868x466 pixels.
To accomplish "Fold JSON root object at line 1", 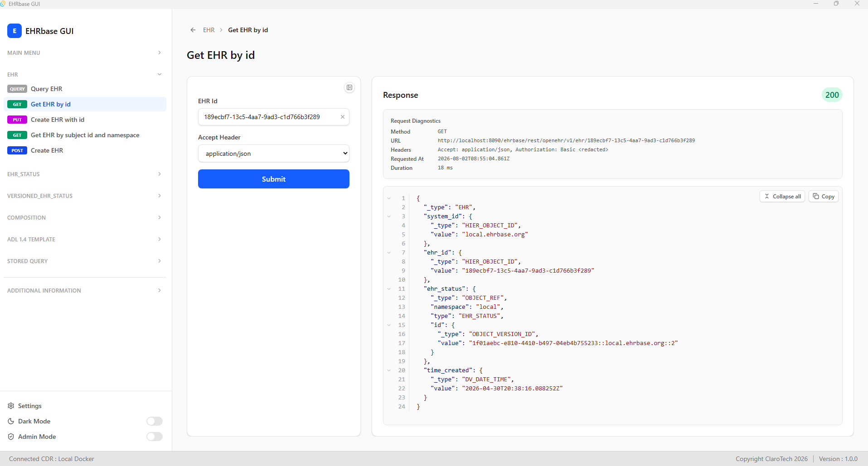I will pyautogui.click(x=389, y=198).
